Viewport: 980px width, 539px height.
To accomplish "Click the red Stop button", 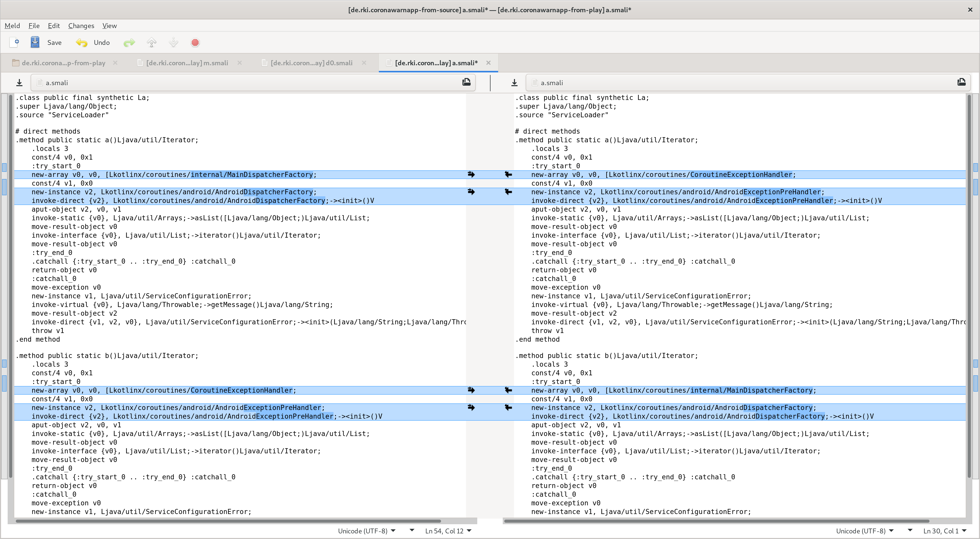I will (x=195, y=43).
